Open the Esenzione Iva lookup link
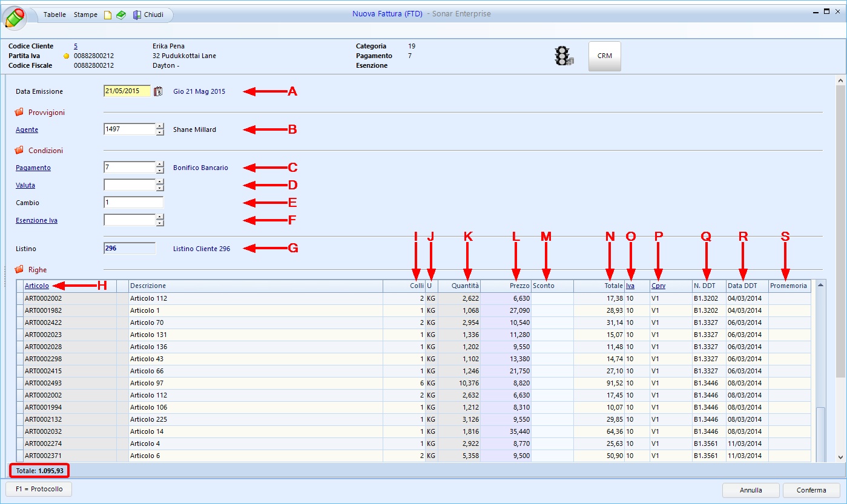 tap(36, 221)
